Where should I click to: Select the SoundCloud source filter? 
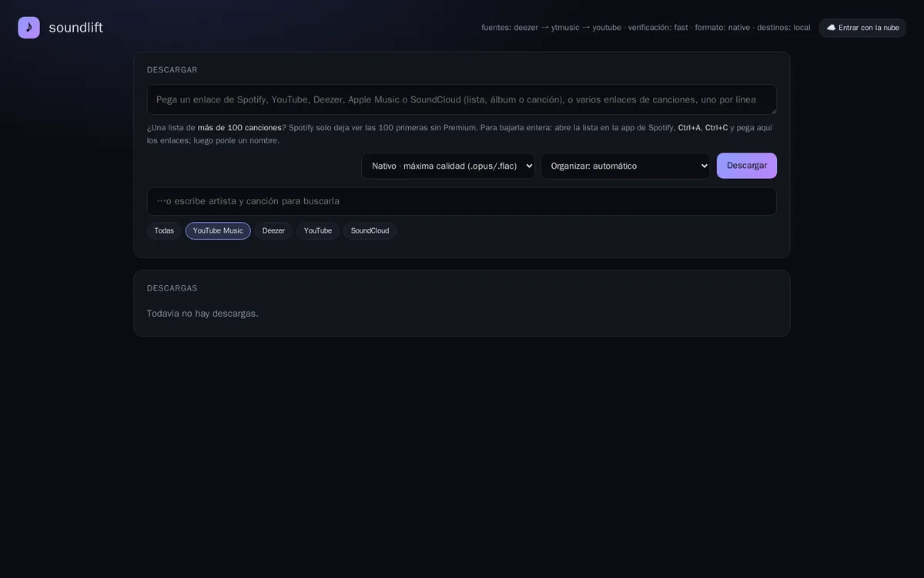pos(370,230)
